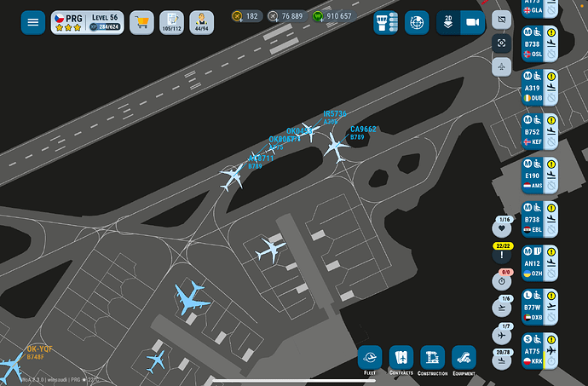Click the warning icon on the B738 OSL card

551,32
